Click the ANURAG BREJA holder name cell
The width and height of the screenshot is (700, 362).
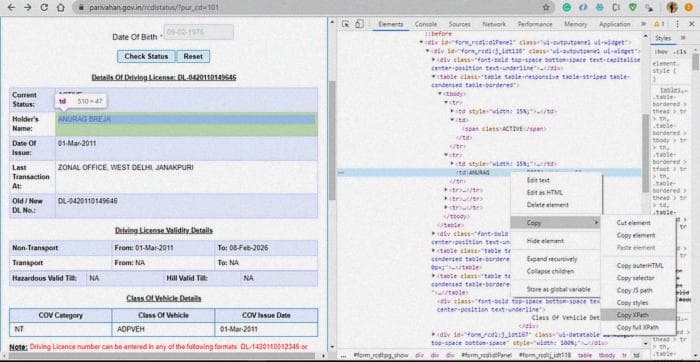186,124
